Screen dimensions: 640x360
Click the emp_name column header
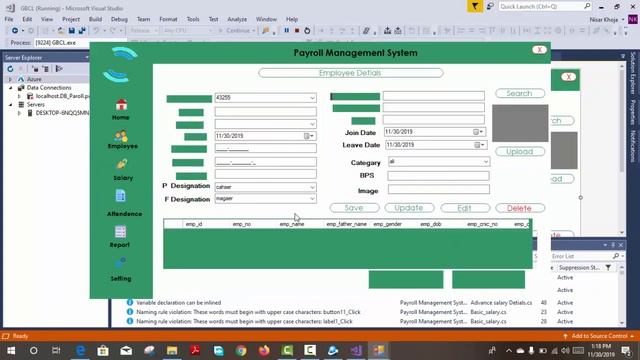(292, 224)
